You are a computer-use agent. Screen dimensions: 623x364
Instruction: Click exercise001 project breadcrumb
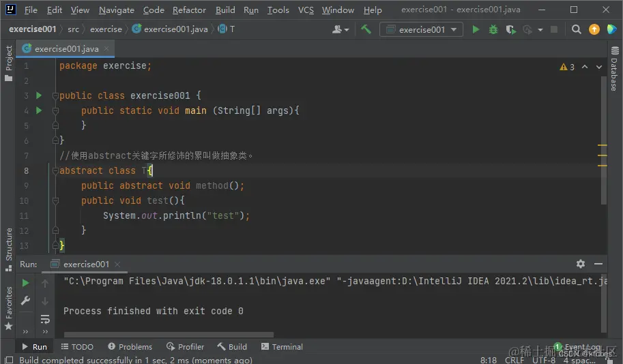click(x=33, y=29)
